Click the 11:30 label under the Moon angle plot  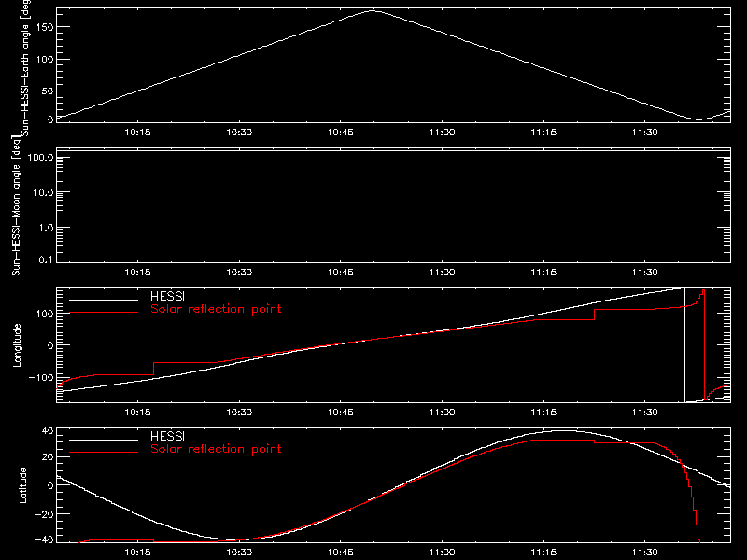[645, 273]
